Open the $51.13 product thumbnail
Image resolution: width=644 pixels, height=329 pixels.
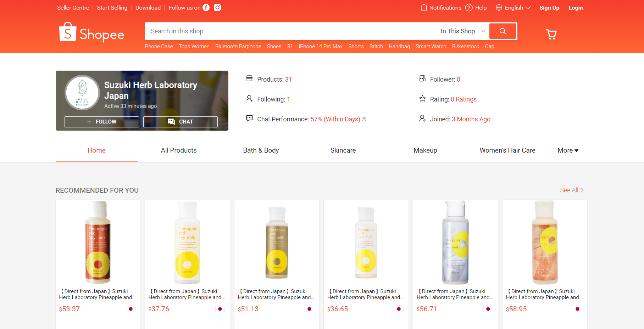277,242
